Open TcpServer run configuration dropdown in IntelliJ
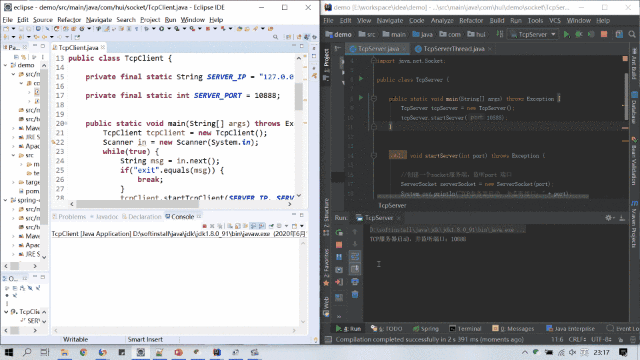 (x=533, y=34)
